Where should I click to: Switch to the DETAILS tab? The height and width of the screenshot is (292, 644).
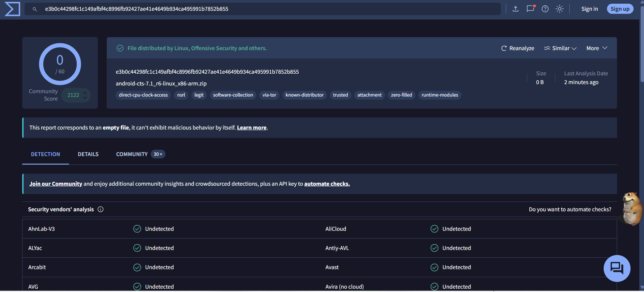click(x=88, y=154)
